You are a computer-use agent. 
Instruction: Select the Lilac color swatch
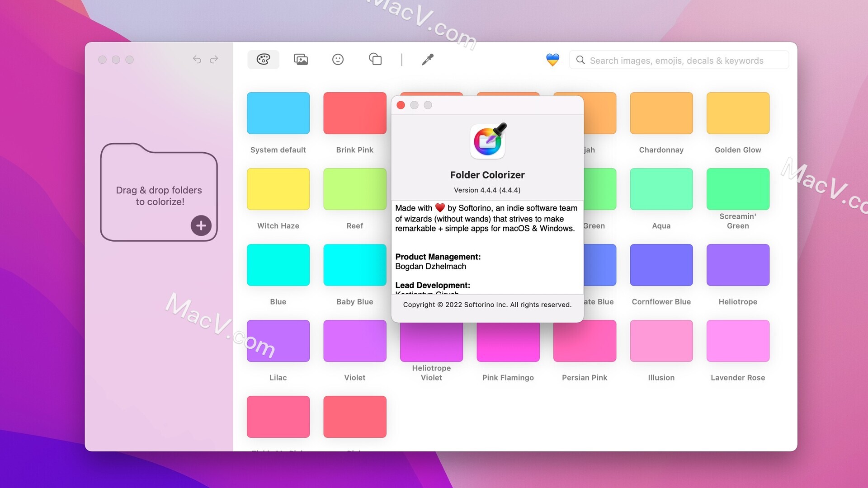(x=278, y=341)
